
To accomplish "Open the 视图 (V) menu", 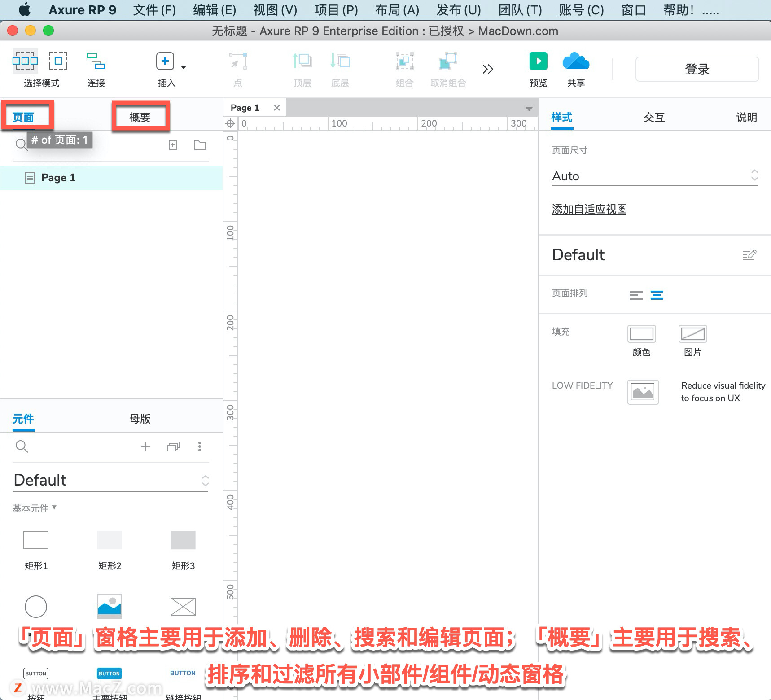I will pos(275,10).
